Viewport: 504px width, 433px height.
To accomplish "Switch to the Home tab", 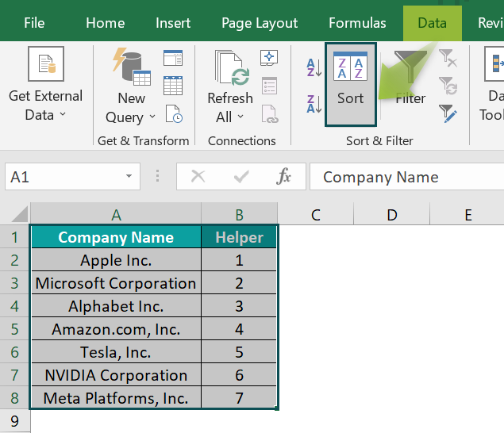I will pos(105,23).
